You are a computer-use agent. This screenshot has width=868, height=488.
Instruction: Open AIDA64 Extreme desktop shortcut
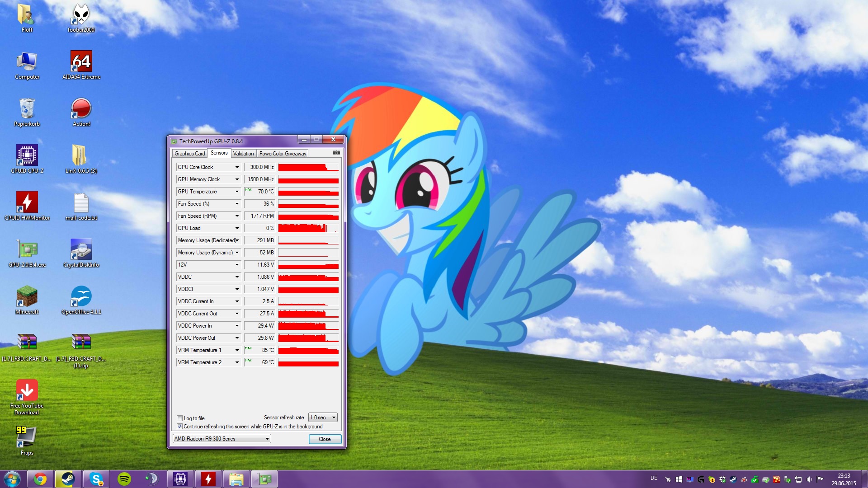point(81,62)
